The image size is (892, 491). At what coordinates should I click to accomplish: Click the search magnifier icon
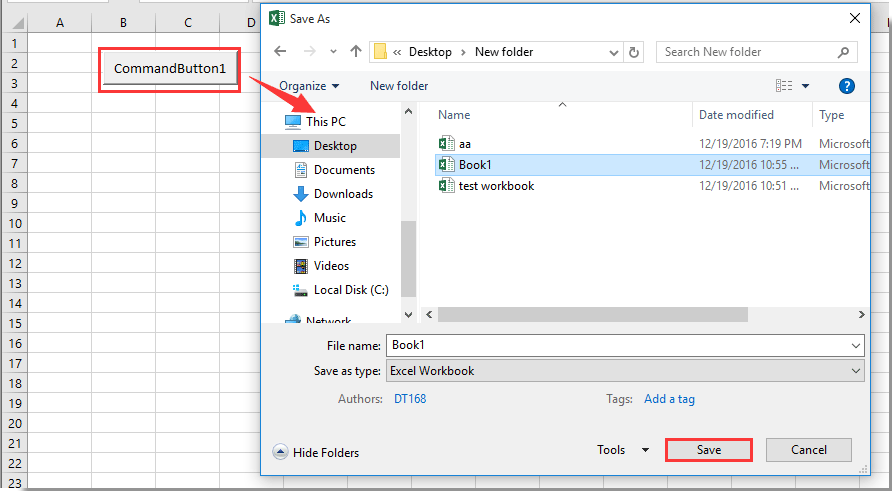click(x=844, y=52)
